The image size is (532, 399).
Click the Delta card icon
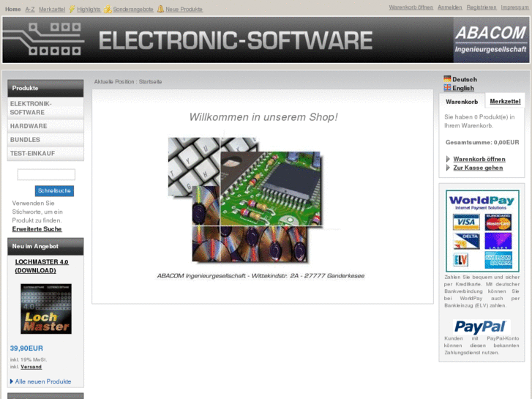[466, 241]
